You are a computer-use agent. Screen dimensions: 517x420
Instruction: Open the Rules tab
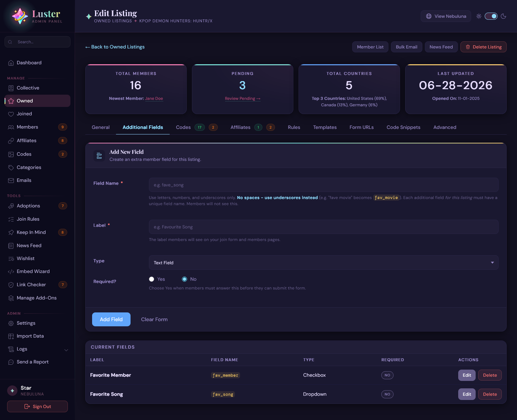click(x=294, y=127)
